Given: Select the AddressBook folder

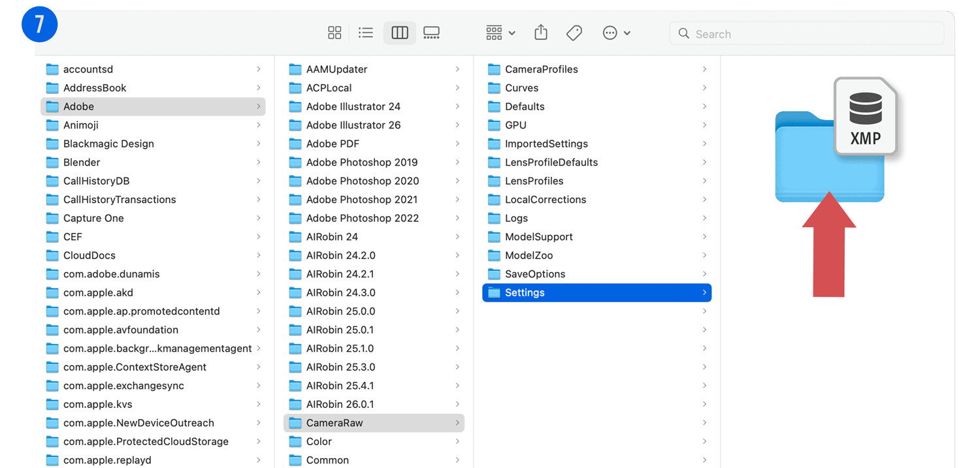Looking at the screenshot, I should [x=153, y=87].
